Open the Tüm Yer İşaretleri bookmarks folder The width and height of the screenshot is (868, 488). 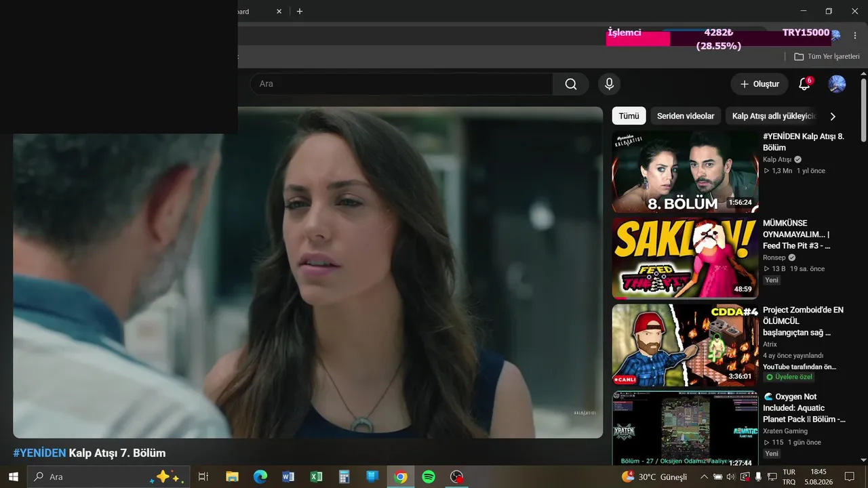click(x=827, y=56)
